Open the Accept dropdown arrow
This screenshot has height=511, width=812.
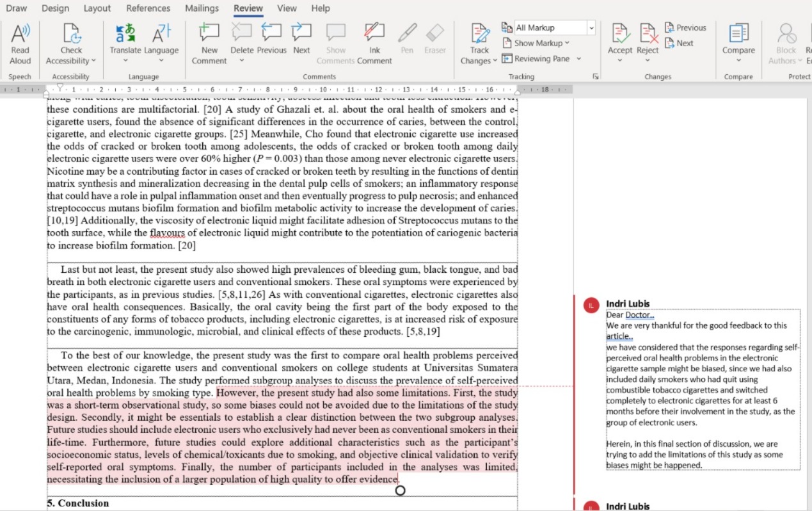click(x=619, y=61)
